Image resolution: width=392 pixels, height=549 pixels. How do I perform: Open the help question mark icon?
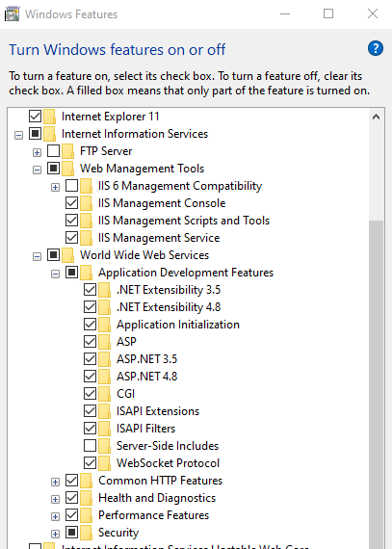(376, 48)
